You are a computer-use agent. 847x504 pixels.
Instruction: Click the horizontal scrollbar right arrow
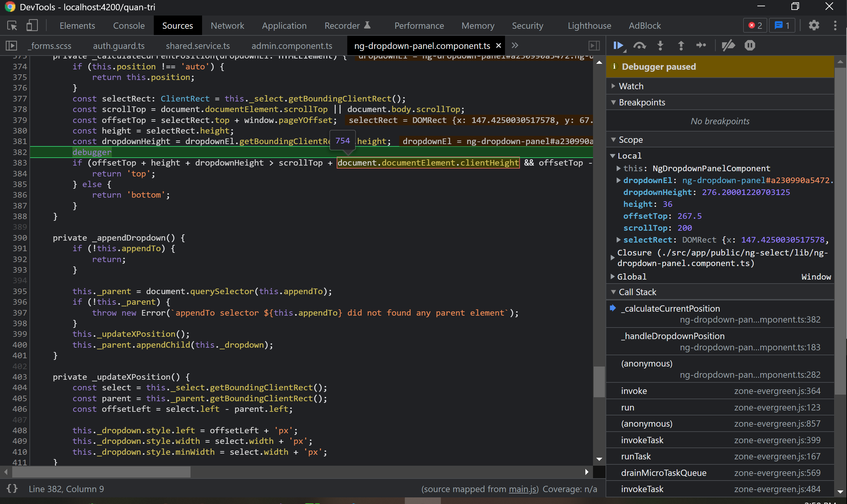click(x=587, y=472)
